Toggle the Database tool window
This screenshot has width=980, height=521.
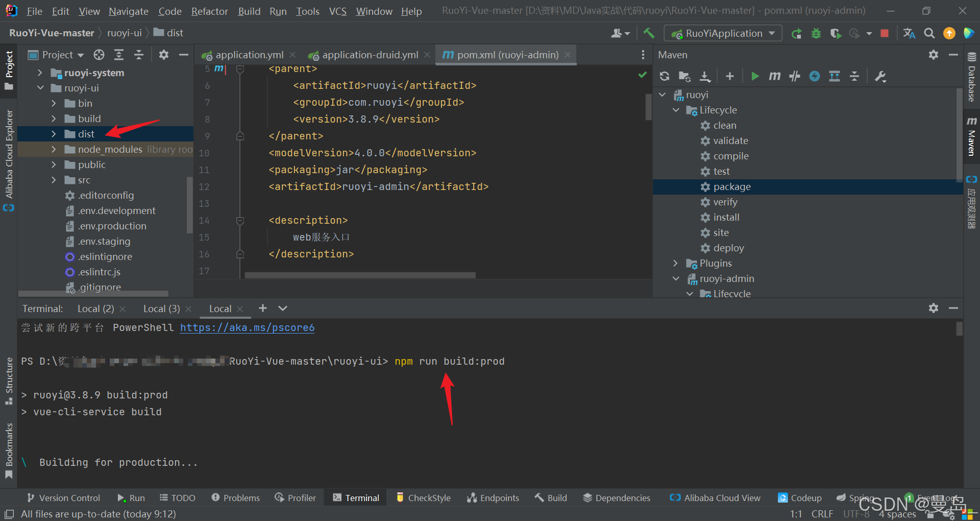[972, 77]
